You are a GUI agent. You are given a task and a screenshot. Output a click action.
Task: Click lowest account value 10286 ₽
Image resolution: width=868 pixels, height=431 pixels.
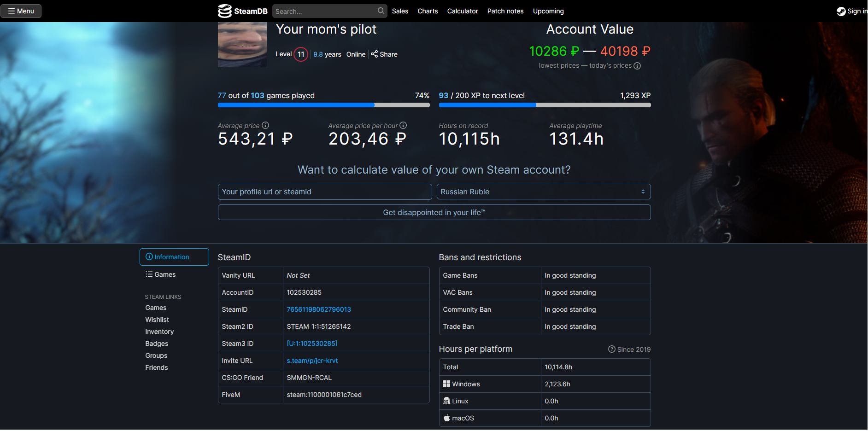[554, 51]
